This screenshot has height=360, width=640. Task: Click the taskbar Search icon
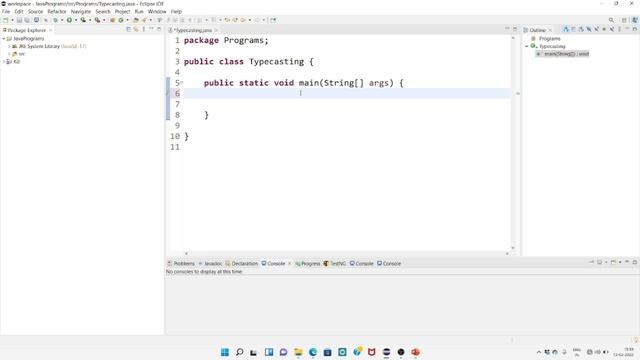point(240,352)
